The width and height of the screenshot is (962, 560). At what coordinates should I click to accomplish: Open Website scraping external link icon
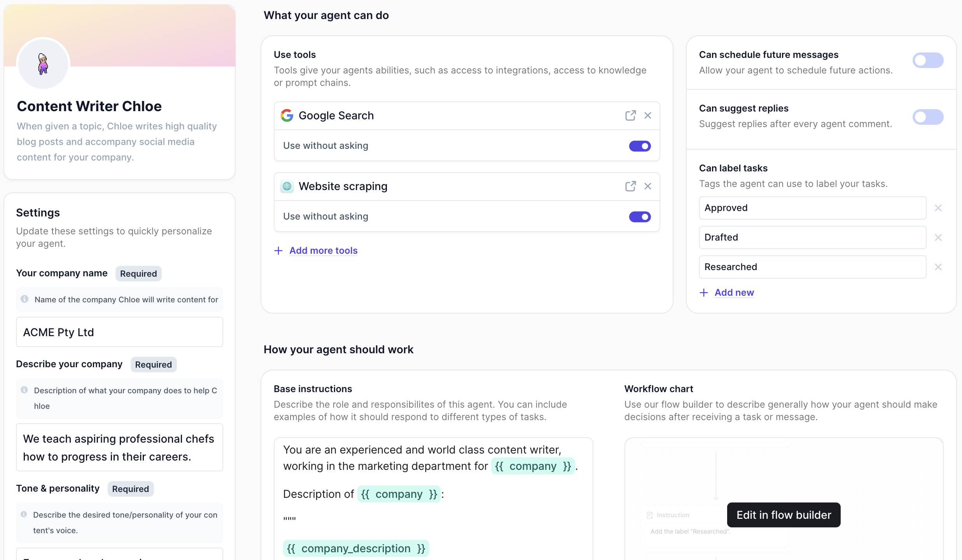[630, 186]
